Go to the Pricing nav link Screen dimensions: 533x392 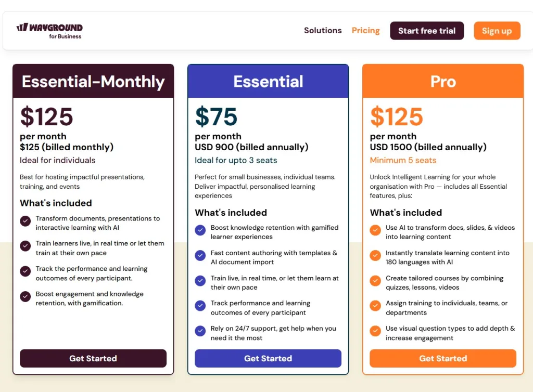click(365, 31)
